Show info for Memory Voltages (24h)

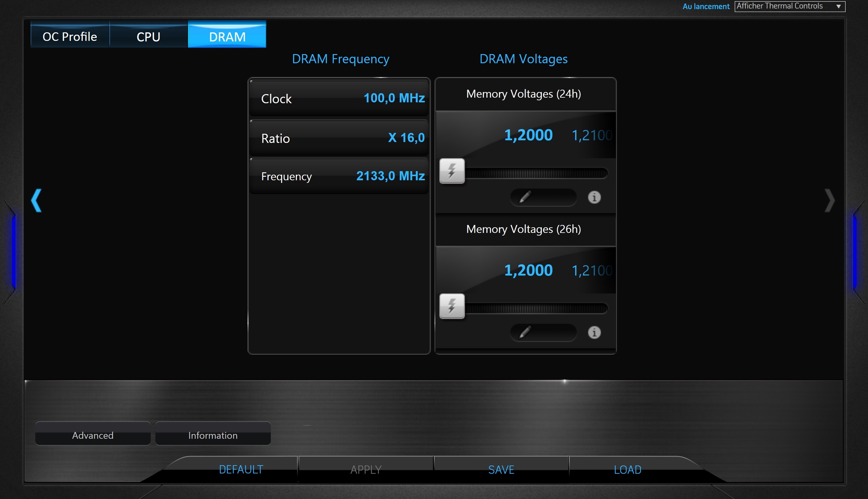pyautogui.click(x=594, y=197)
